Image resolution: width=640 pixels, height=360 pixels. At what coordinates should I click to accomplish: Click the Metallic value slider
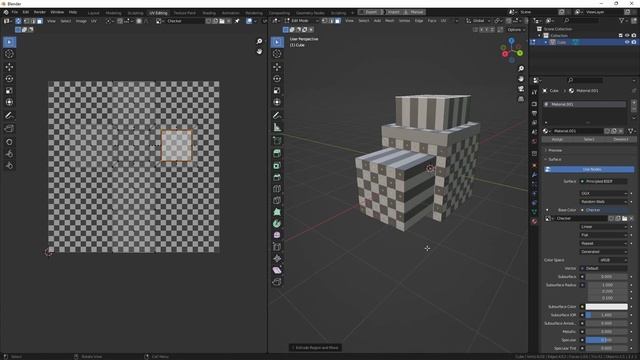click(x=607, y=332)
